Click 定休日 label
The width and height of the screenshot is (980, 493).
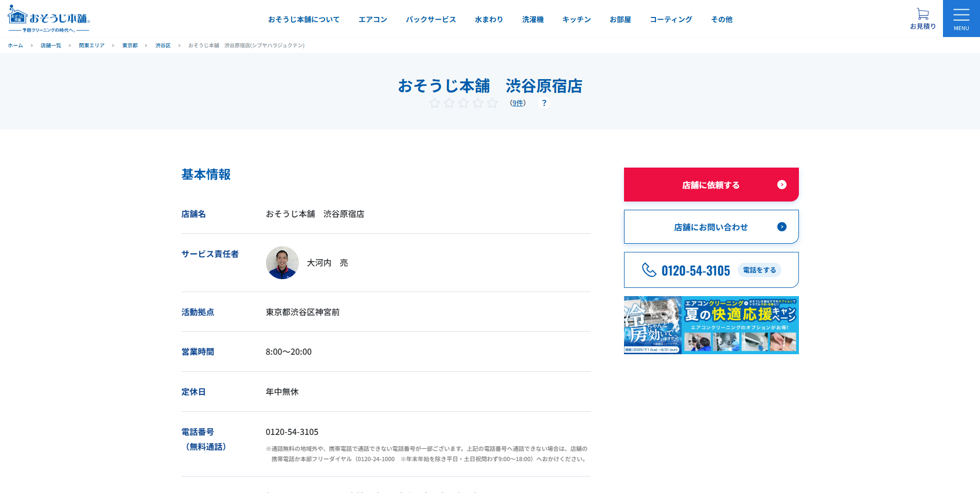[193, 392]
